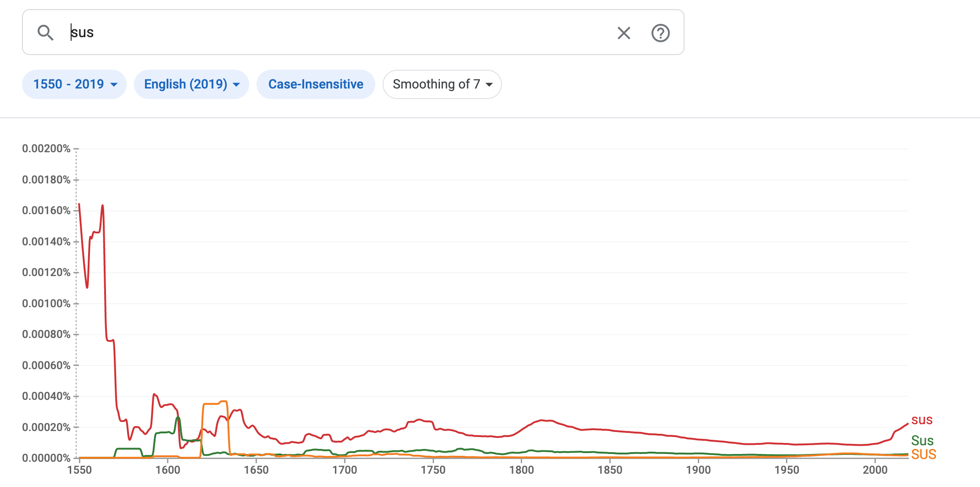
Task: Open the Smoothing of 7 dropdown
Action: click(x=442, y=84)
